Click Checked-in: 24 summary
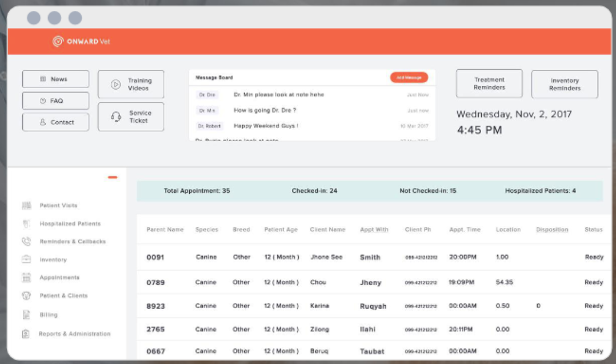Screen dimensions: 616x364 (314, 191)
